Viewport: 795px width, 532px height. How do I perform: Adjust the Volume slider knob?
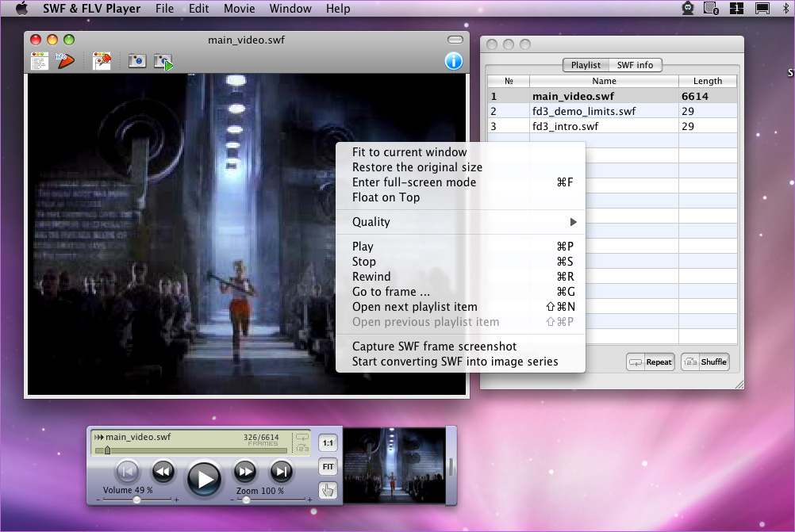tap(137, 499)
